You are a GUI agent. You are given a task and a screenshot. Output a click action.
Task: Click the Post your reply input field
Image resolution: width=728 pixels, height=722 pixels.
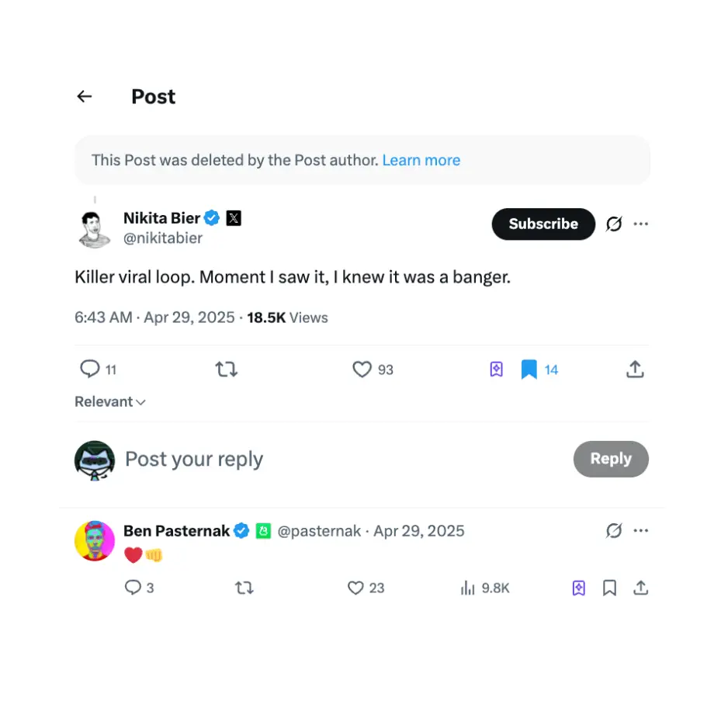pos(194,459)
